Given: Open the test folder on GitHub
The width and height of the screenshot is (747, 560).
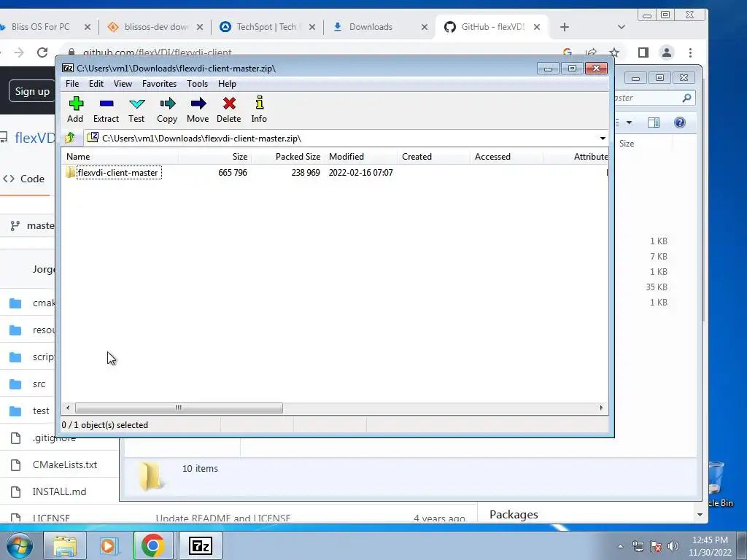Looking at the screenshot, I should tap(41, 411).
